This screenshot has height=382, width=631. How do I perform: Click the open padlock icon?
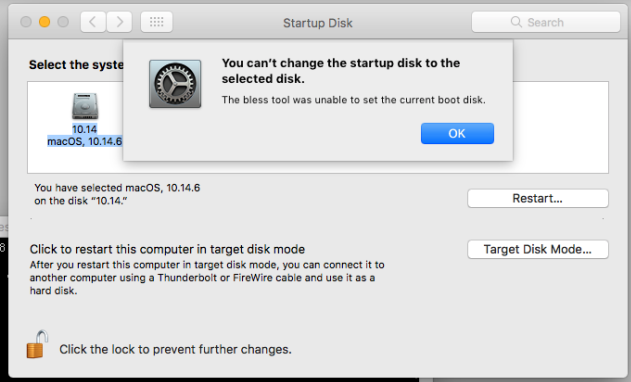click(37, 344)
